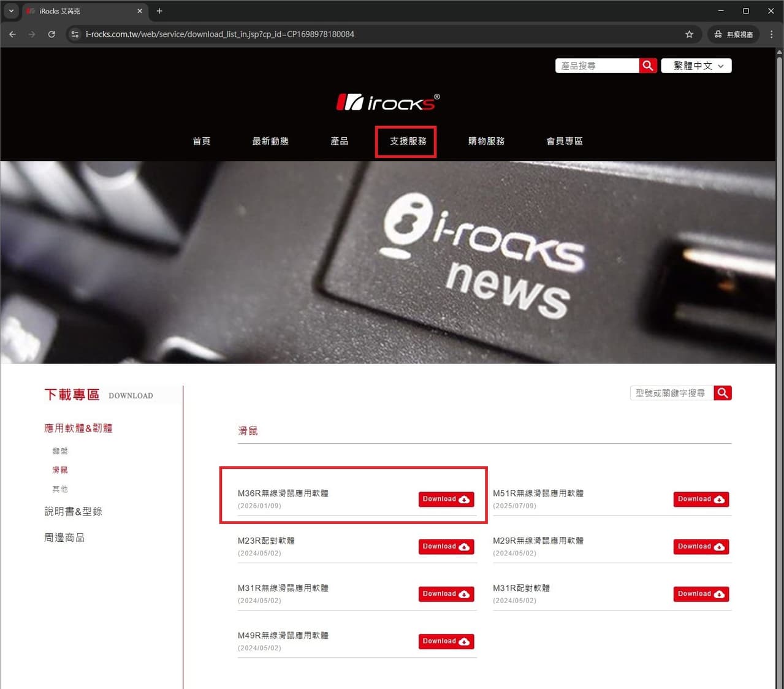Download M49R無線滑鼠應用軟體
Screen dimensions: 784x689
(446, 641)
